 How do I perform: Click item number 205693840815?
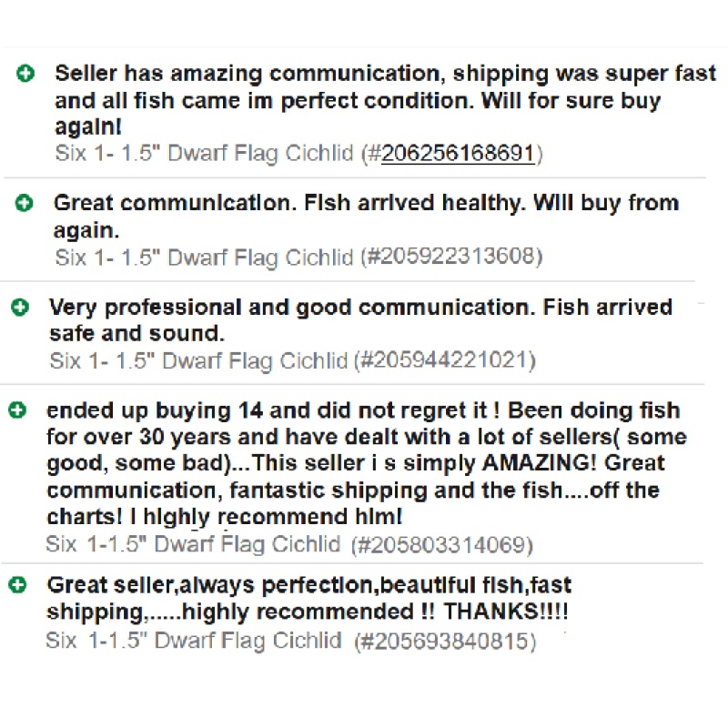coord(445,642)
